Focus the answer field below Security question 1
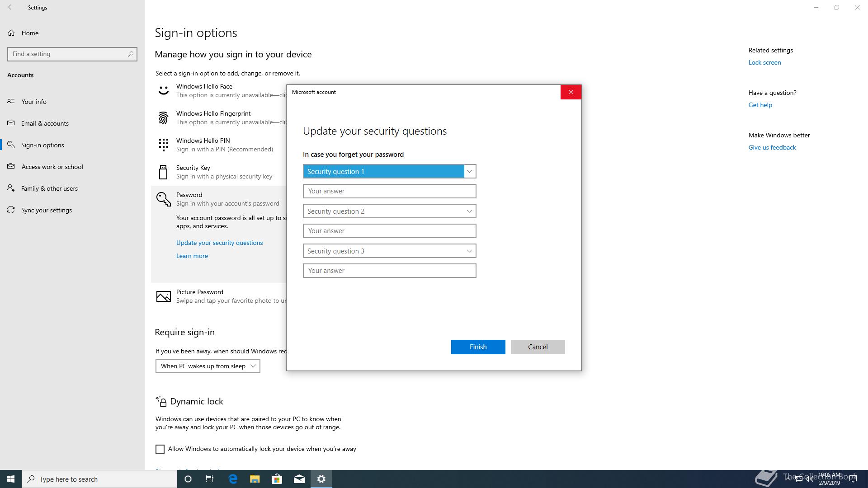 [x=389, y=191]
